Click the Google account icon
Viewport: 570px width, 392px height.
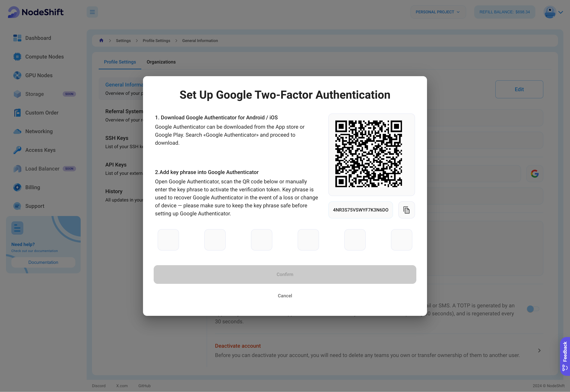(535, 174)
